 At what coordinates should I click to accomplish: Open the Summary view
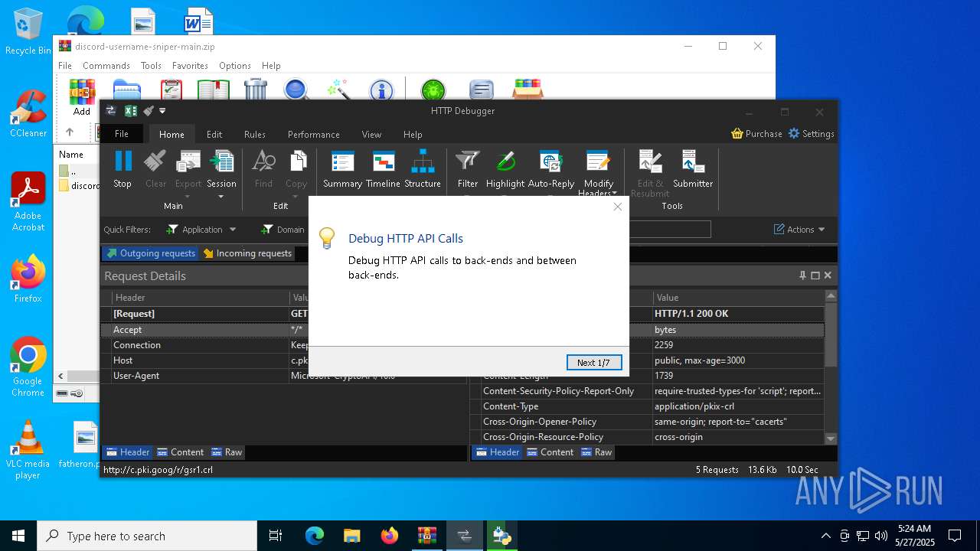coord(342,170)
